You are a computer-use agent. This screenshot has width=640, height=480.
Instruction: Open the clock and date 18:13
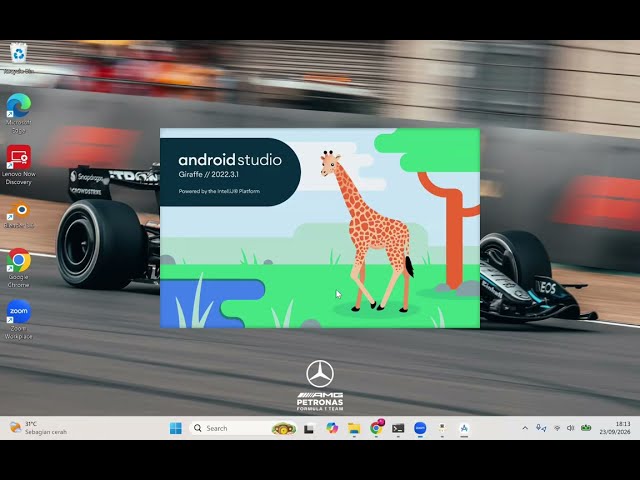tap(615, 428)
